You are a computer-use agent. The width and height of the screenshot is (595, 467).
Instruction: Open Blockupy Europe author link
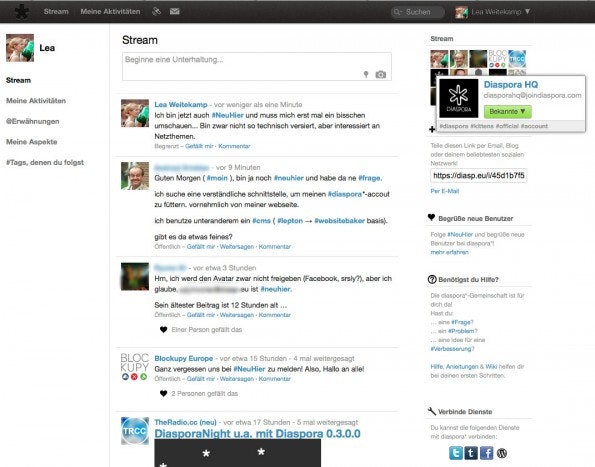click(184, 359)
